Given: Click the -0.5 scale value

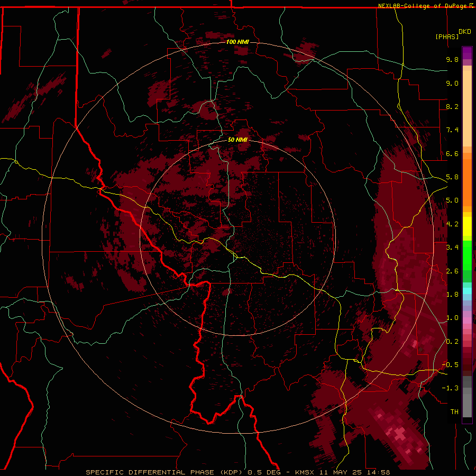Looking at the screenshot, I should pyautogui.click(x=450, y=365).
